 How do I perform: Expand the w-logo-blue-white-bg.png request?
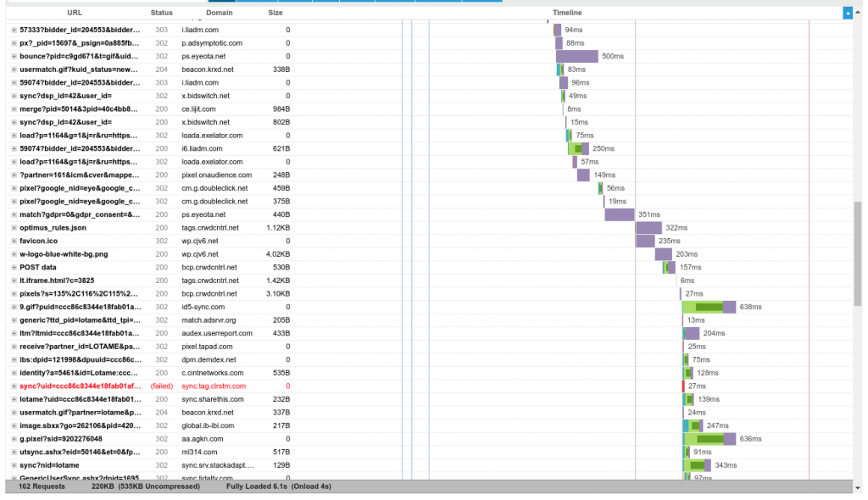coord(14,254)
